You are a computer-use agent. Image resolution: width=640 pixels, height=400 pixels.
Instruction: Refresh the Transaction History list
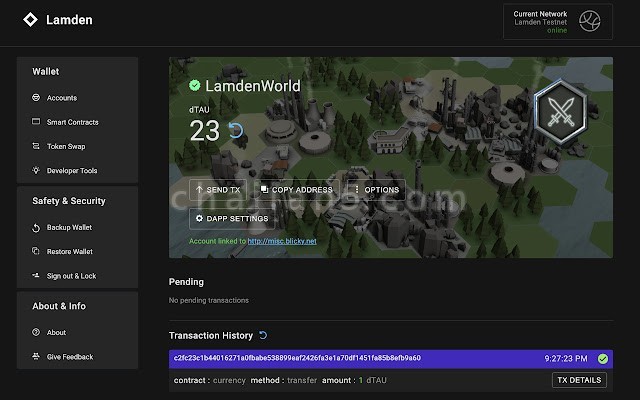263,336
